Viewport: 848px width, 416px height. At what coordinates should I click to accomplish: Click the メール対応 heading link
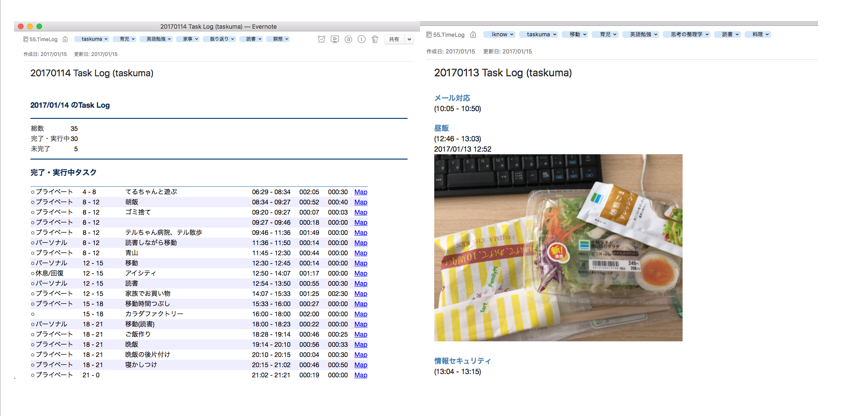click(x=452, y=98)
